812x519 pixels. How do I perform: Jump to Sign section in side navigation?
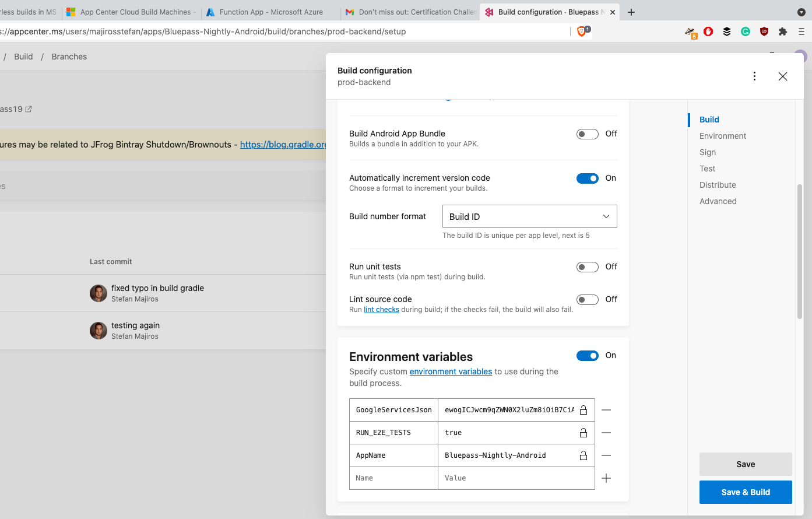click(x=708, y=152)
